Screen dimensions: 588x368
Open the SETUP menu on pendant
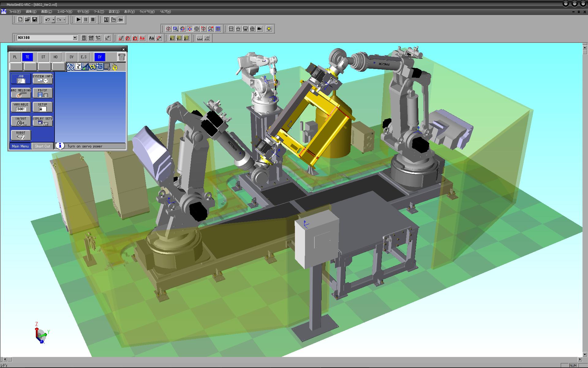point(43,107)
